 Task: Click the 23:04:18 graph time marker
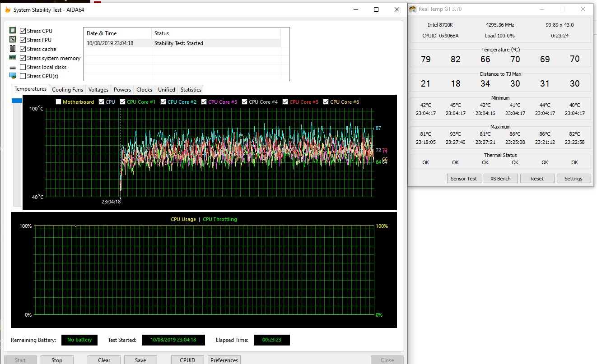(111, 202)
